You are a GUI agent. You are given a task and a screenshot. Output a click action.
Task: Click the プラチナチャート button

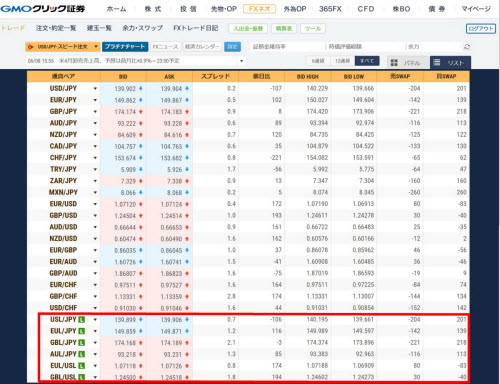[x=125, y=47]
